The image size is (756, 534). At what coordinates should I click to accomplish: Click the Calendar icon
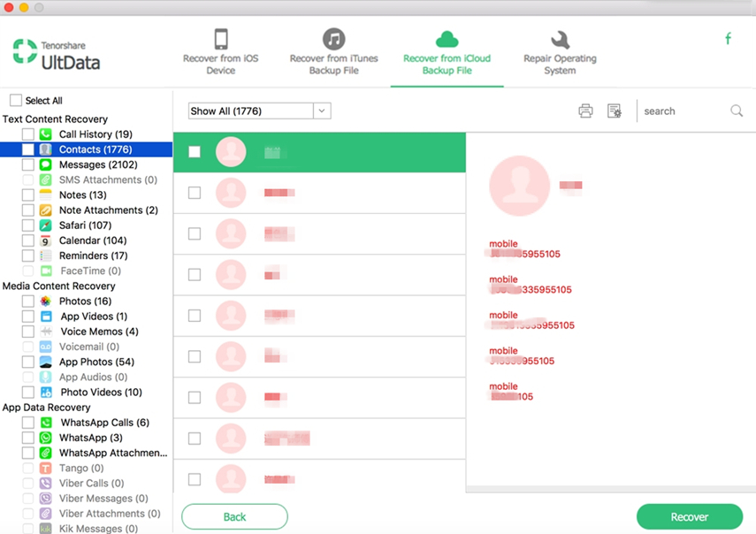(45, 240)
